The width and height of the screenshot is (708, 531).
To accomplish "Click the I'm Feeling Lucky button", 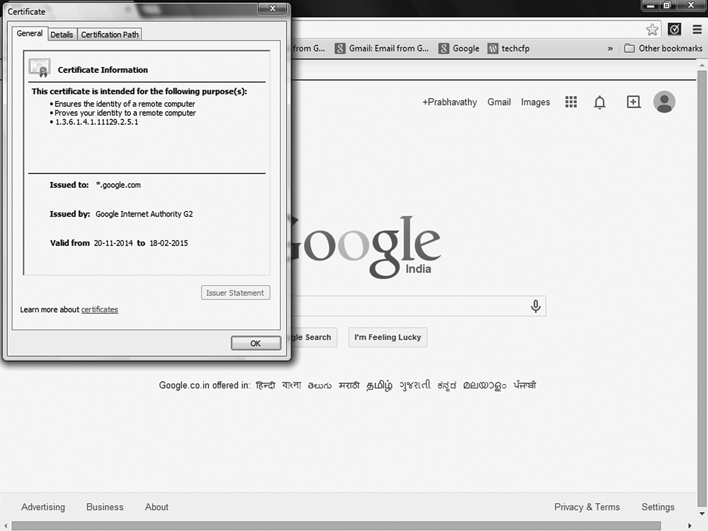I will [x=387, y=337].
